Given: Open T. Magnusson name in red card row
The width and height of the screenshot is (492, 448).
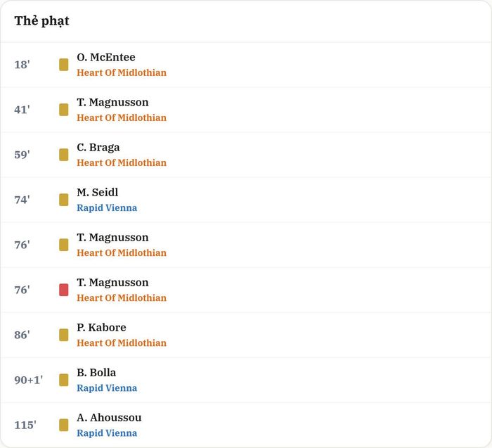Looking at the screenshot, I should coord(112,283).
